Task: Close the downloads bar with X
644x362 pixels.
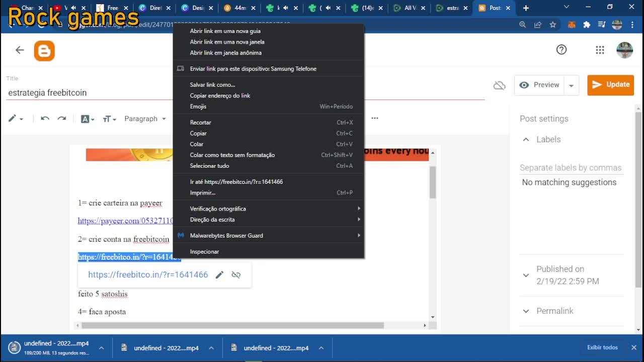Action: point(634,347)
